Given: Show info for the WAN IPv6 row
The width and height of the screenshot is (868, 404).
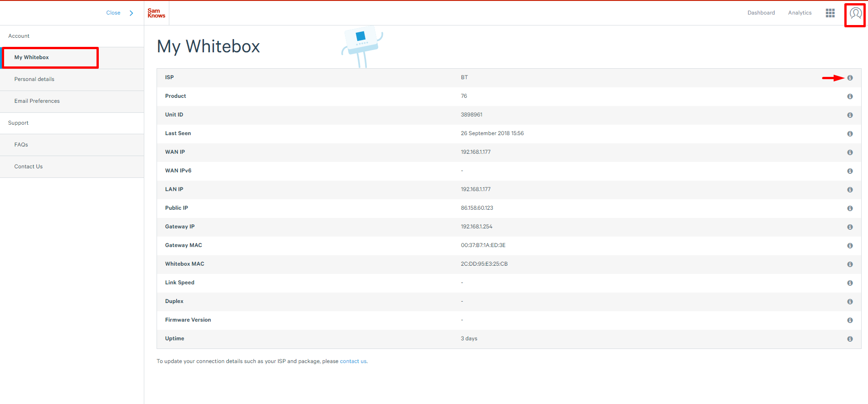Looking at the screenshot, I should [850, 171].
